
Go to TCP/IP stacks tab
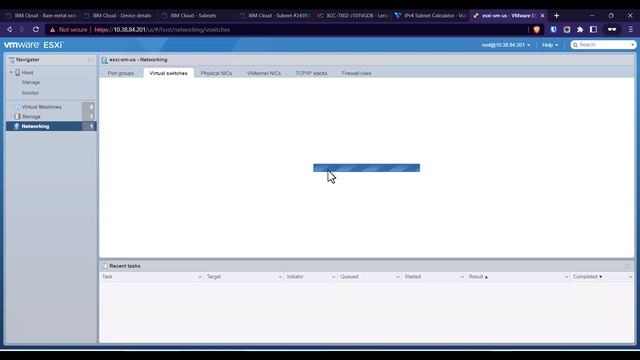pyautogui.click(x=311, y=73)
